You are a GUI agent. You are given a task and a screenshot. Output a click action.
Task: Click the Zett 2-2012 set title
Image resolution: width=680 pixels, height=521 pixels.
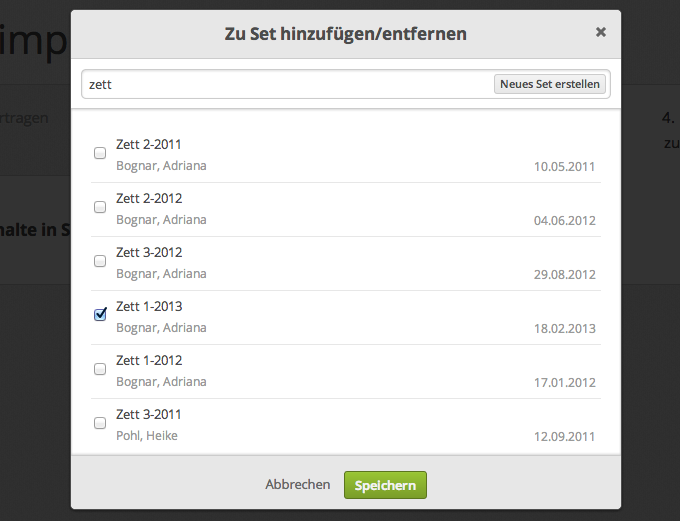[x=149, y=198]
